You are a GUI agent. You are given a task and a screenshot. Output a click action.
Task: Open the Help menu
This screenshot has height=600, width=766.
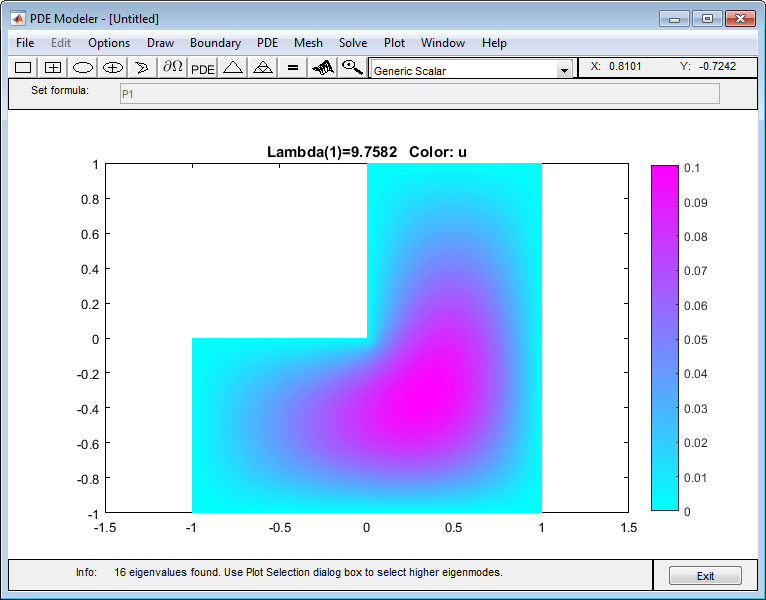point(494,43)
